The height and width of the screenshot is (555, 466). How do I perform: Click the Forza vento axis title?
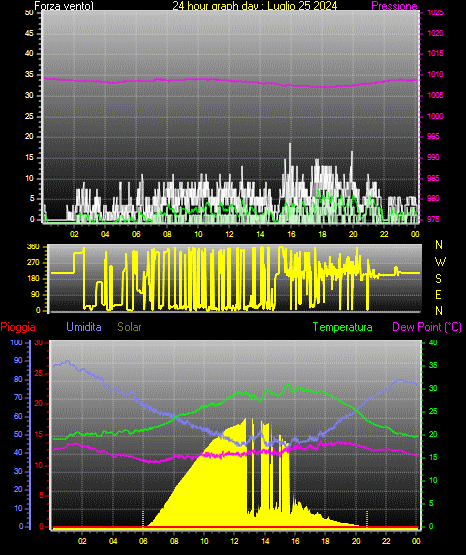[64, 6]
